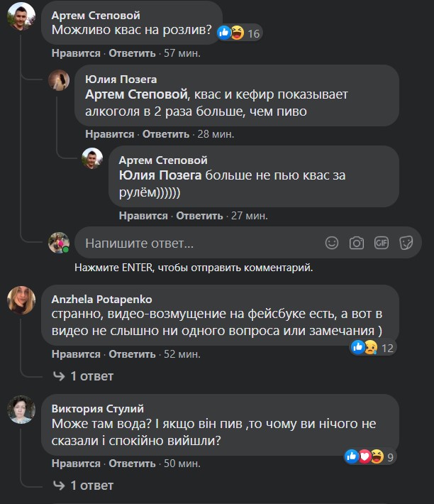The width and height of the screenshot is (434, 504).
Task: Expand 1 reply under Anzhela Potapenko's comment
Action: [83, 376]
